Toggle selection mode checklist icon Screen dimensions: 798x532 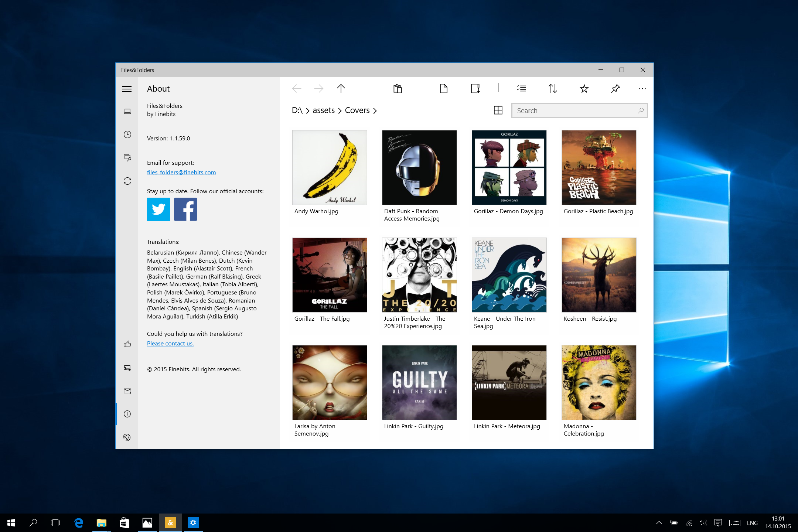point(521,89)
